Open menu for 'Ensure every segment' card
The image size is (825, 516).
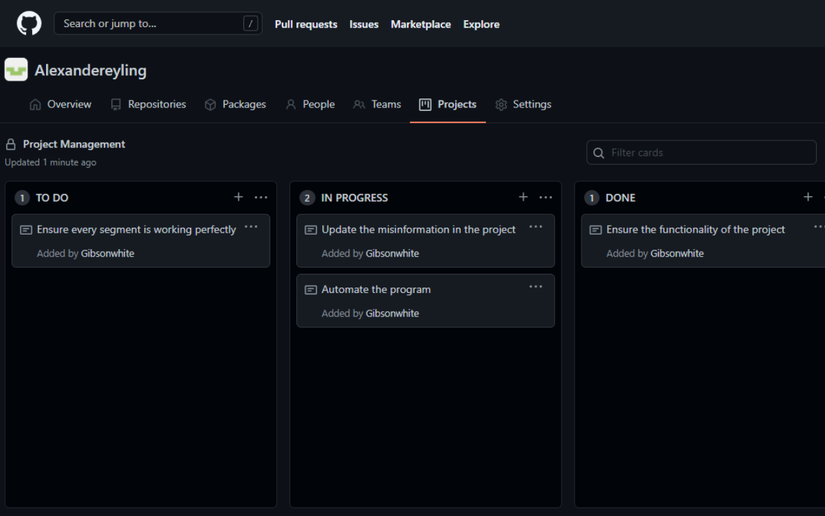[x=251, y=227]
